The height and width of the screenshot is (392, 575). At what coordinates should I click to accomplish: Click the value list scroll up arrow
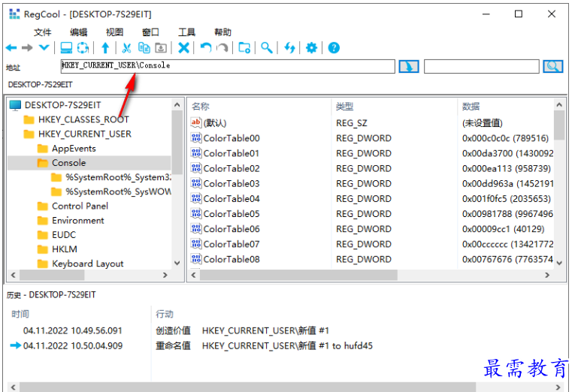559,105
